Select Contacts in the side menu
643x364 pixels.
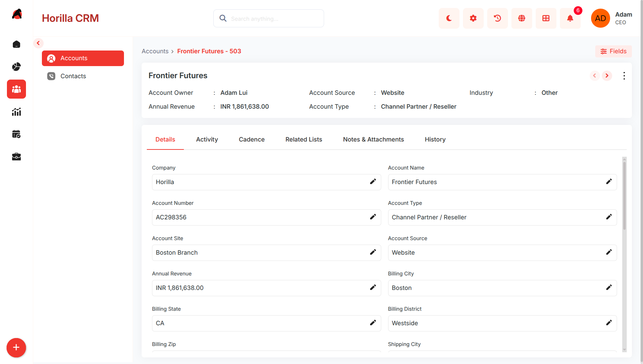83,76
